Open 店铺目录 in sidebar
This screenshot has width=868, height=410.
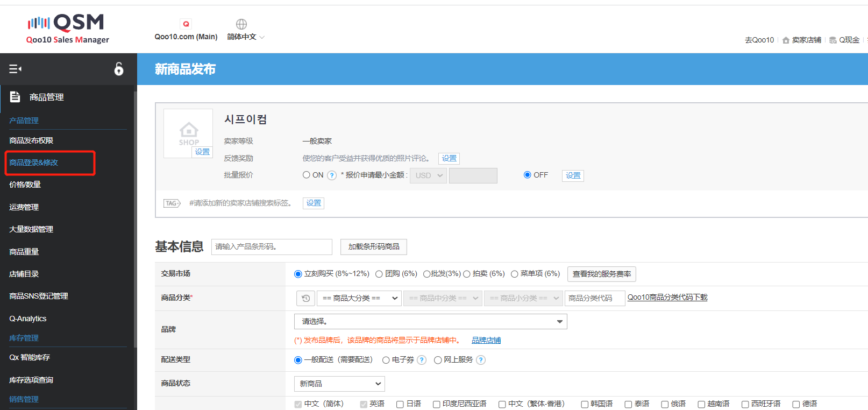click(24, 274)
